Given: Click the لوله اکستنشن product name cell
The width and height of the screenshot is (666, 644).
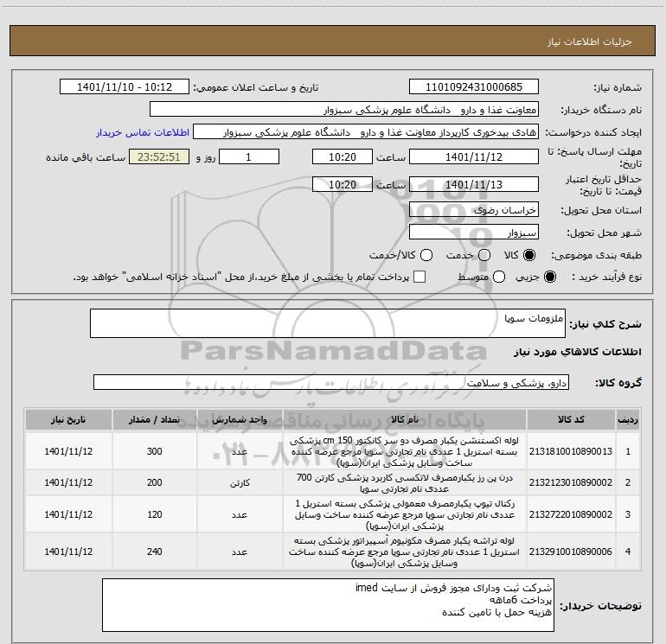Looking at the screenshot, I should click(x=405, y=451).
